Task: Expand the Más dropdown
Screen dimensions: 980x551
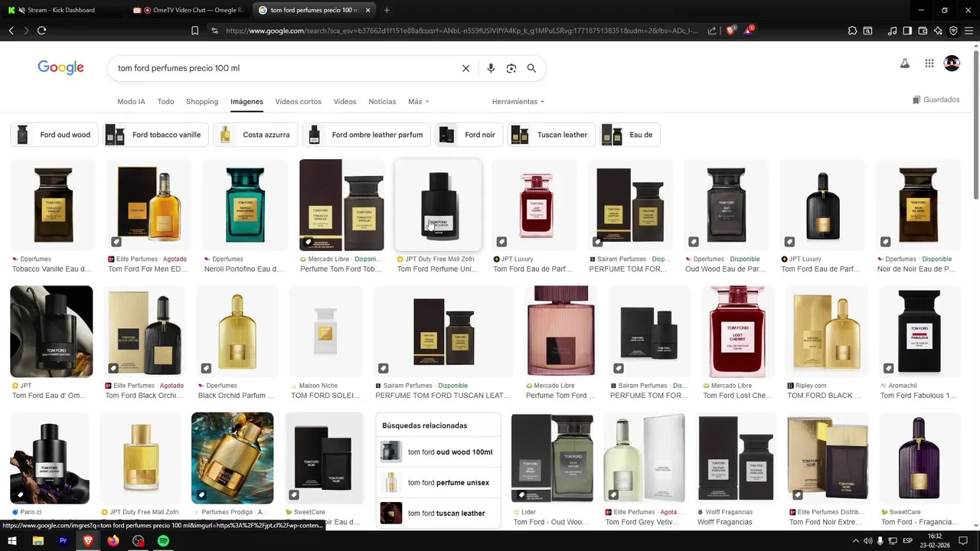Action: (418, 101)
